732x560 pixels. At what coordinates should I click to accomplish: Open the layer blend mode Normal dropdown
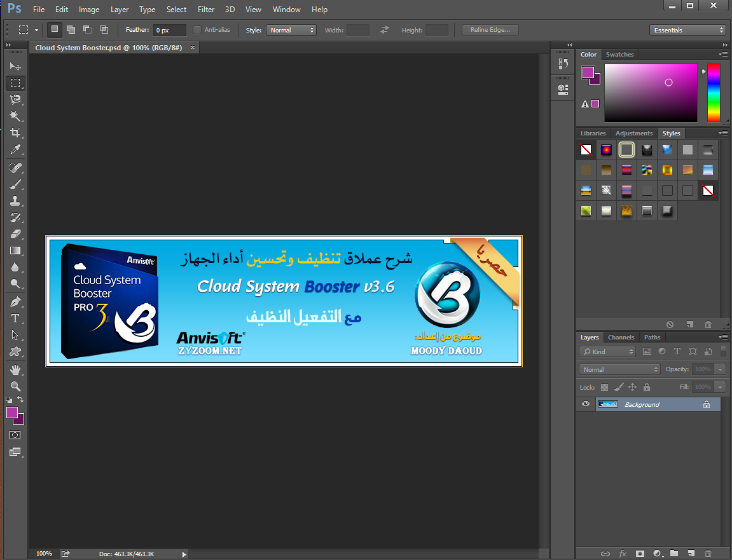(x=619, y=369)
